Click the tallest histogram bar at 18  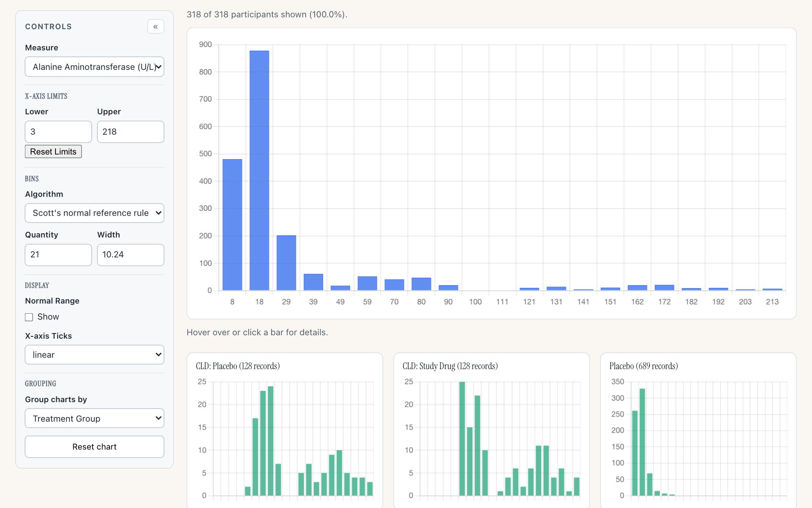click(x=259, y=171)
